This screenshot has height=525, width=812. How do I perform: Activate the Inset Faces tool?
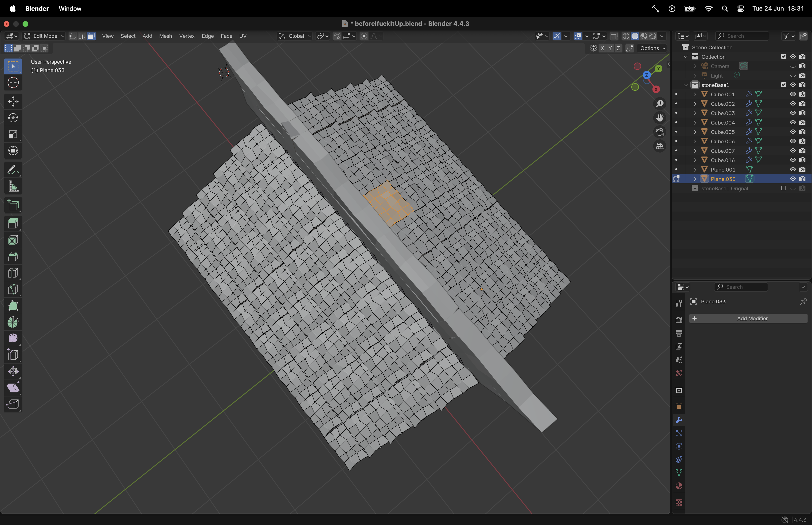click(x=13, y=240)
